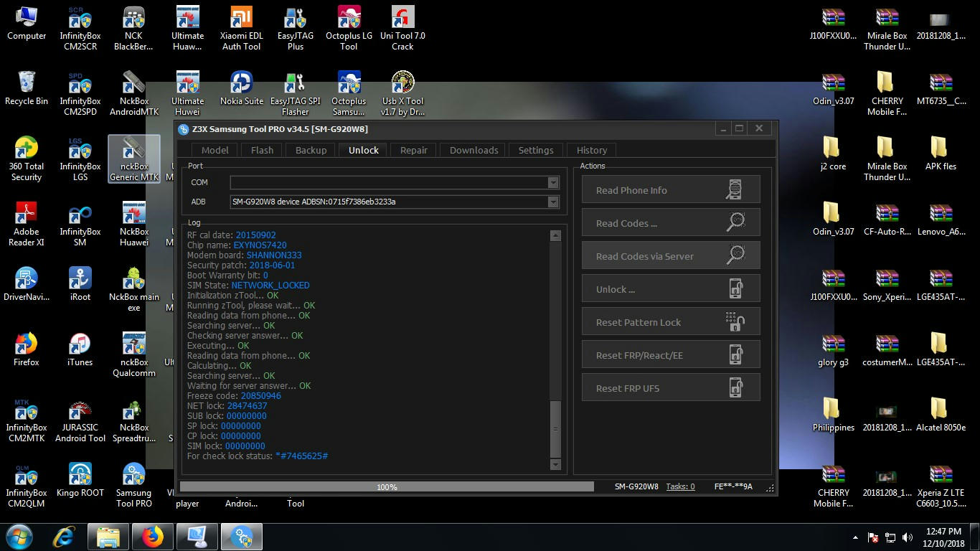Image resolution: width=980 pixels, height=551 pixels.
Task: Open the Downloads tab
Action: tap(473, 150)
